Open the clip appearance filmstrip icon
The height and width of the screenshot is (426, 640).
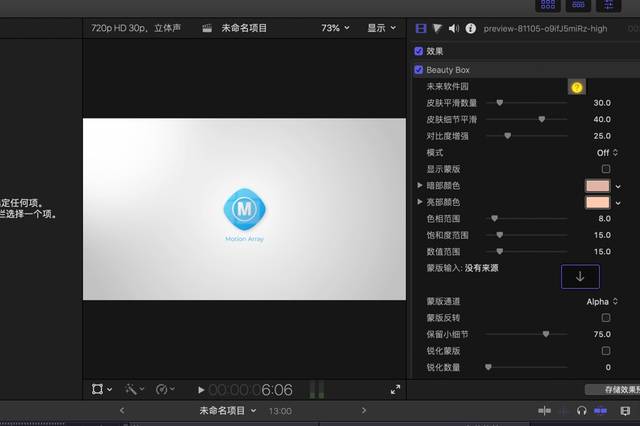pyautogui.click(x=625, y=410)
